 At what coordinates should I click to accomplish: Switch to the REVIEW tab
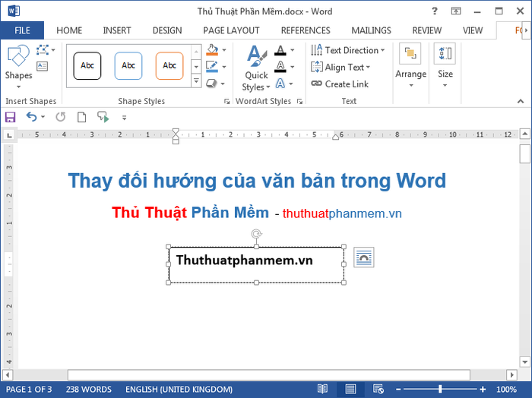pos(427,30)
